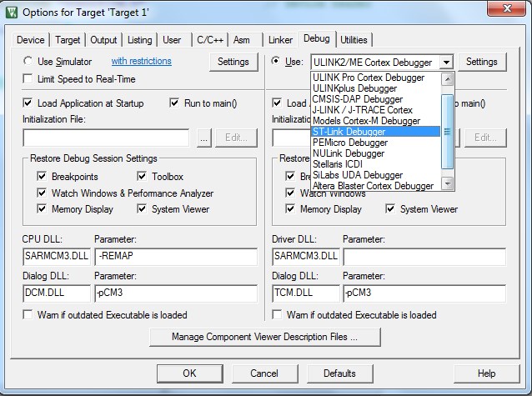Toggle simulator Memory Display checkbox

(x=42, y=208)
